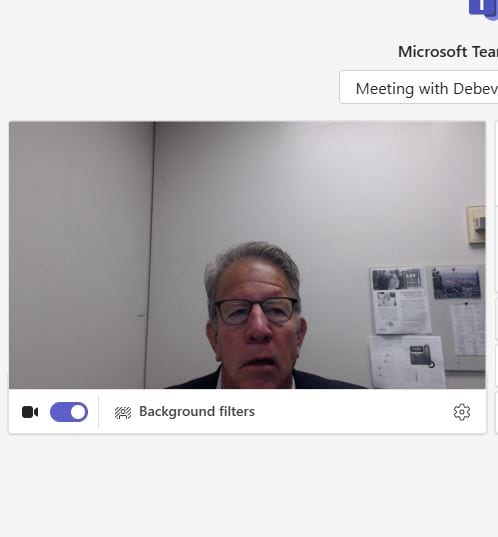Disable video using the purple switch
Viewport: 498px width, 537px height.
point(69,412)
